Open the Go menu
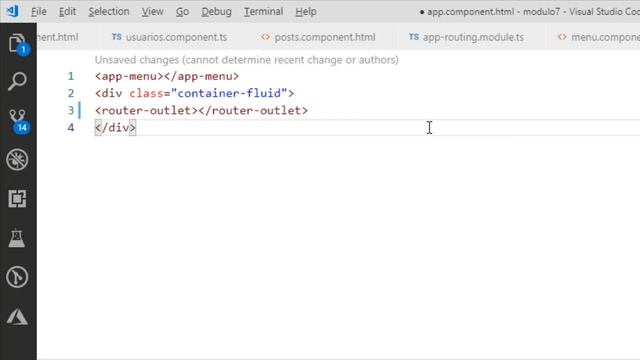This screenshot has height=360, width=640. tap(182, 11)
